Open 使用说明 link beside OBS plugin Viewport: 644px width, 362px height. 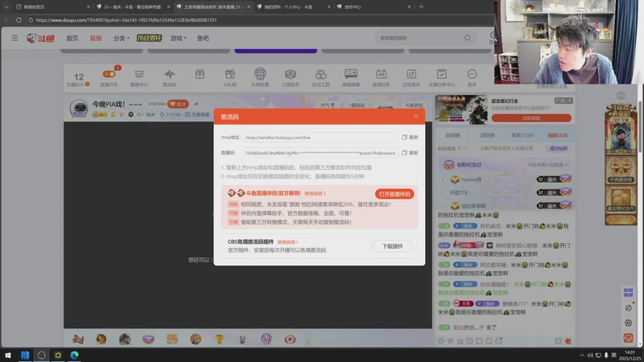287,242
